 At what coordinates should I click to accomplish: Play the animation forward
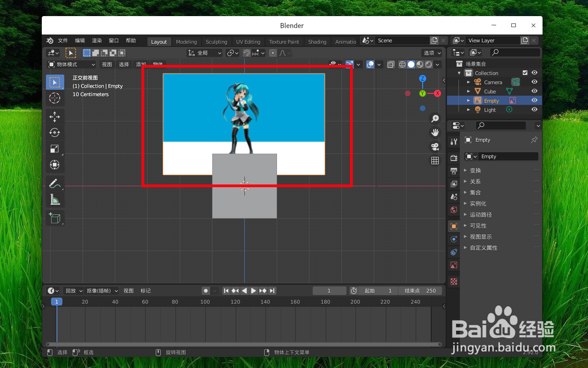254,291
